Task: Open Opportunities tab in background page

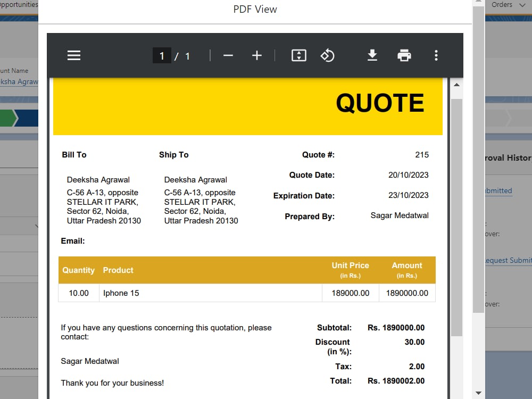Action: (x=19, y=4)
